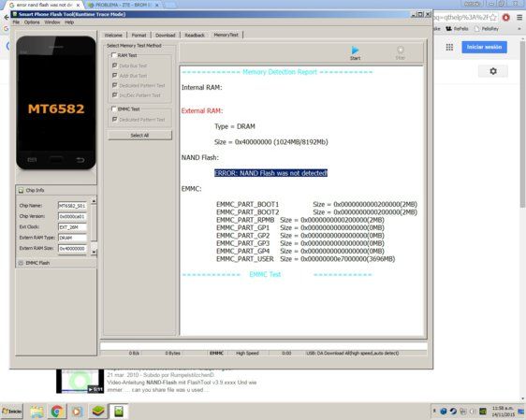526x420 pixels.
Task: Switch to the Format tab
Action: 139,36
